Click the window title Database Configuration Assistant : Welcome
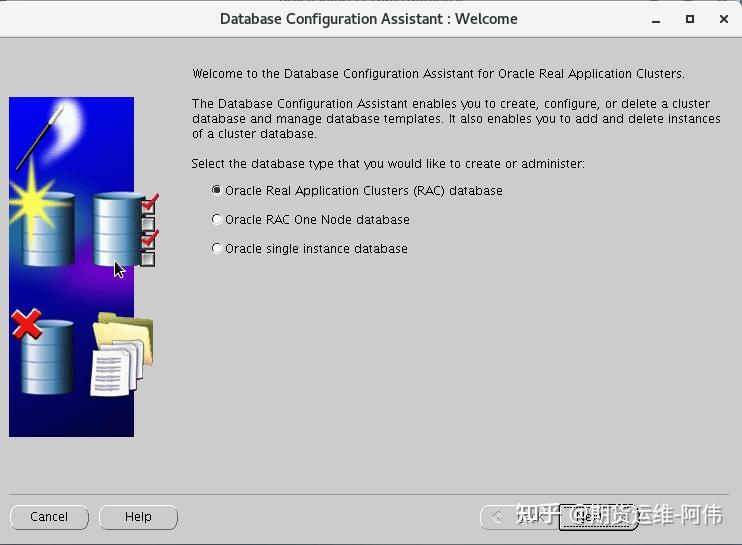This screenshot has width=742, height=545. click(x=369, y=19)
